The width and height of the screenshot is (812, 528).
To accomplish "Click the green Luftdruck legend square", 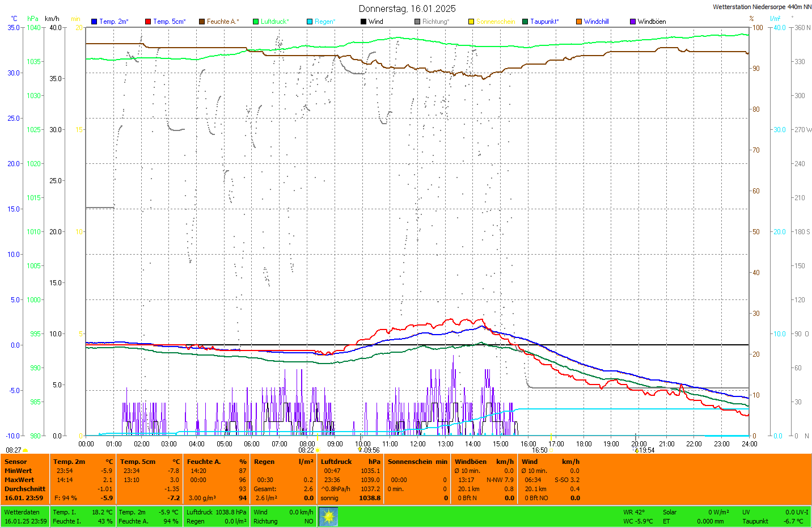I will tap(256, 22).
